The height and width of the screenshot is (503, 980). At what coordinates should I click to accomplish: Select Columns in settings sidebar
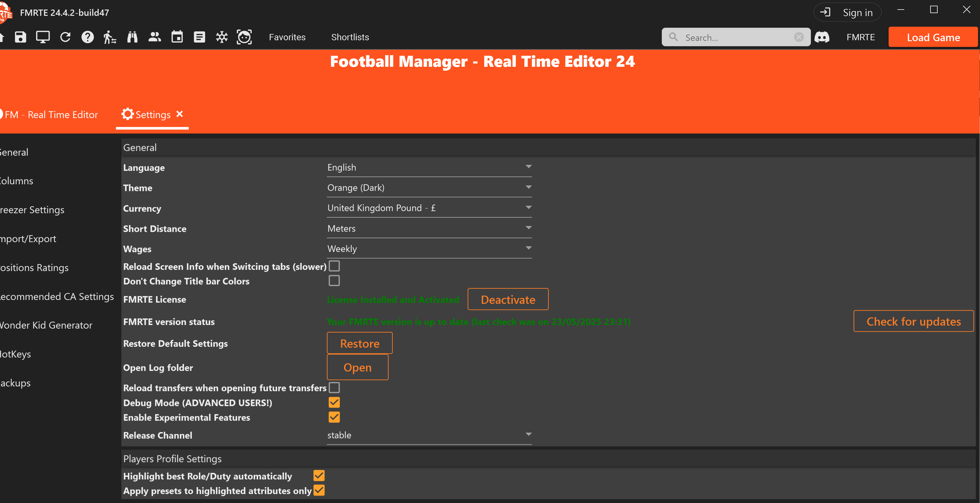coord(16,181)
